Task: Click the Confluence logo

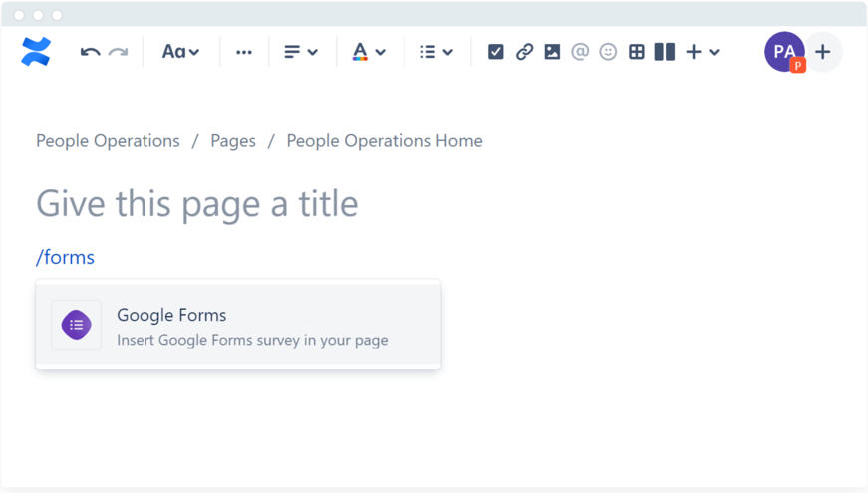Action: (36, 52)
